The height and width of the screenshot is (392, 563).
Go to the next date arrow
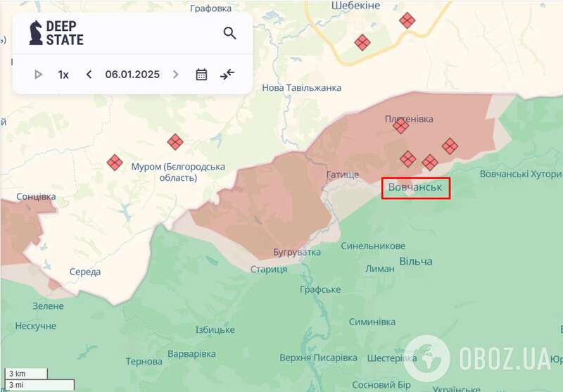click(176, 75)
